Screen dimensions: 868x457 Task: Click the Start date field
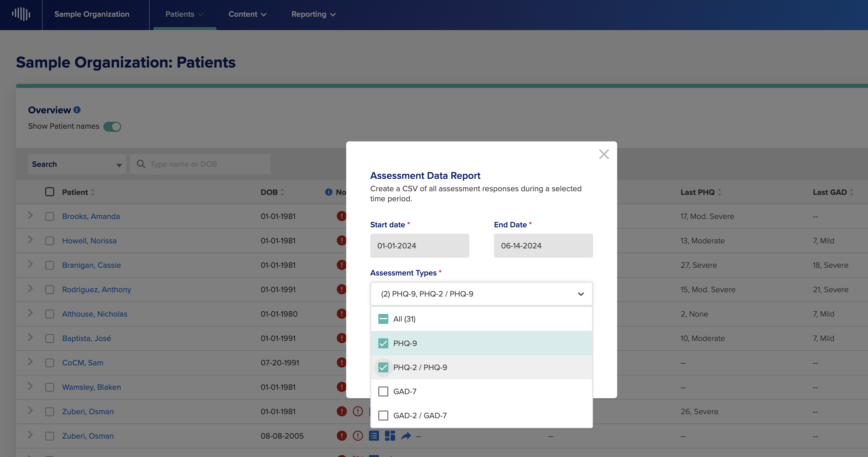[419, 246]
